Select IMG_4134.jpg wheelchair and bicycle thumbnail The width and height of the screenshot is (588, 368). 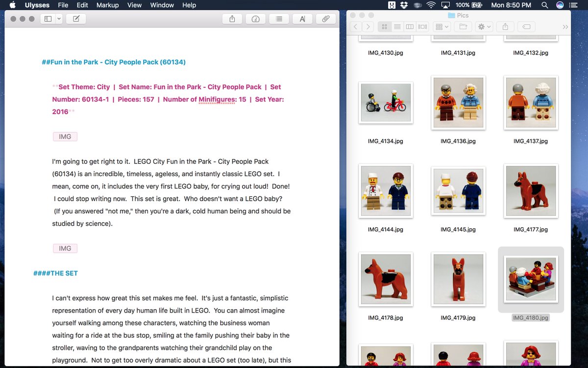[386, 103]
